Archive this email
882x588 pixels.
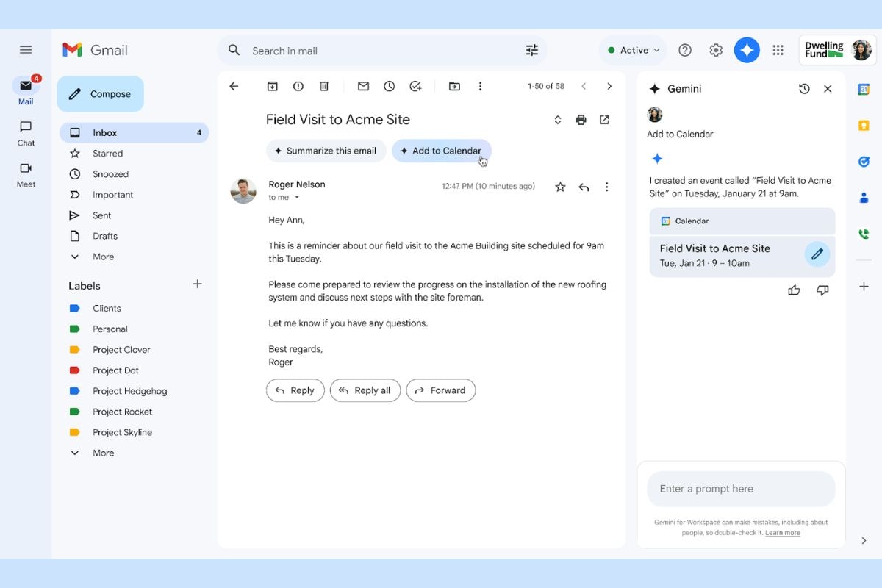(x=272, y=86)
